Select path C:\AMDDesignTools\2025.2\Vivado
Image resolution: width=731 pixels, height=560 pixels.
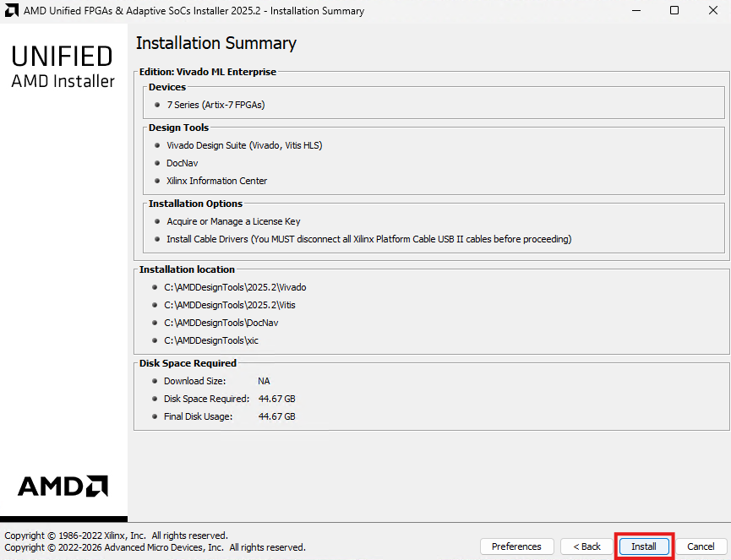pyautogui.click(x=235, y=287)
